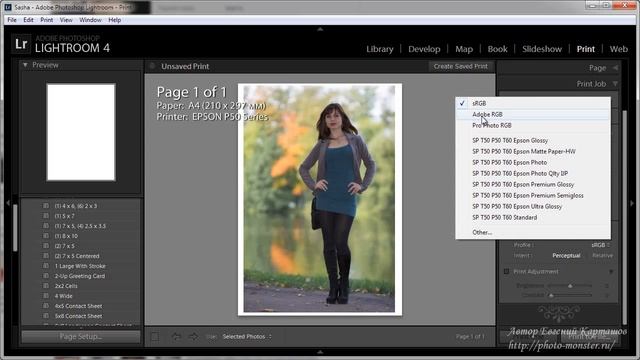Select the 2-Up Greeting Card template
Viewport: 640px width, 360px height.
coord(80,276)
